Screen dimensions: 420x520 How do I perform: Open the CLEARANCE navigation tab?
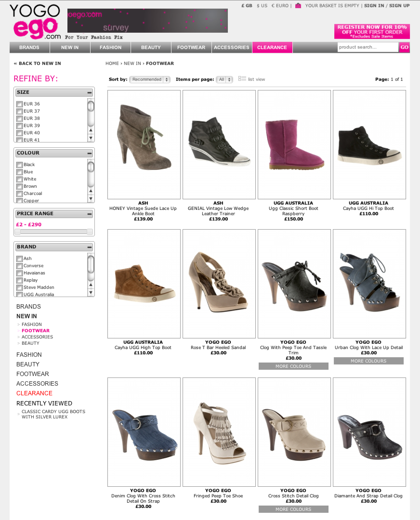pos(272,47)
